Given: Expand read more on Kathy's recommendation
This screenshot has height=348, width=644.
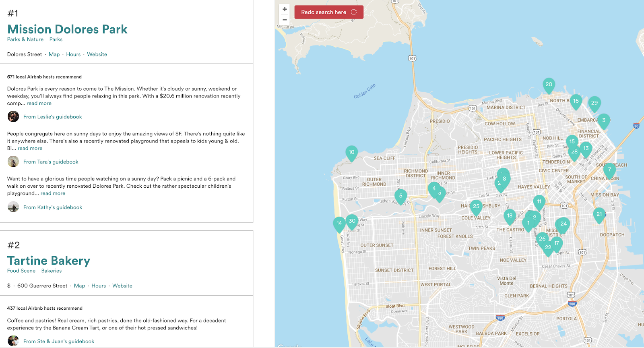Looking at the screenshot, I should coord(53,193).
